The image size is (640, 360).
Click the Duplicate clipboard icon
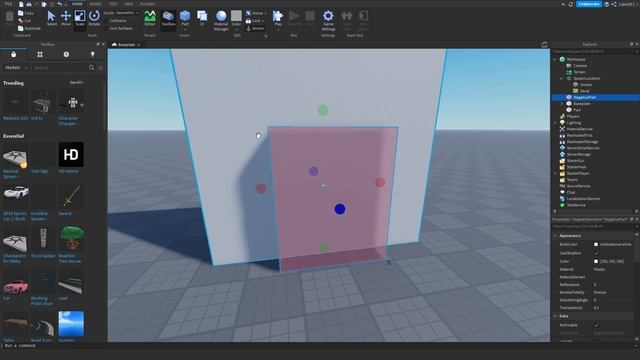point(20,28)
